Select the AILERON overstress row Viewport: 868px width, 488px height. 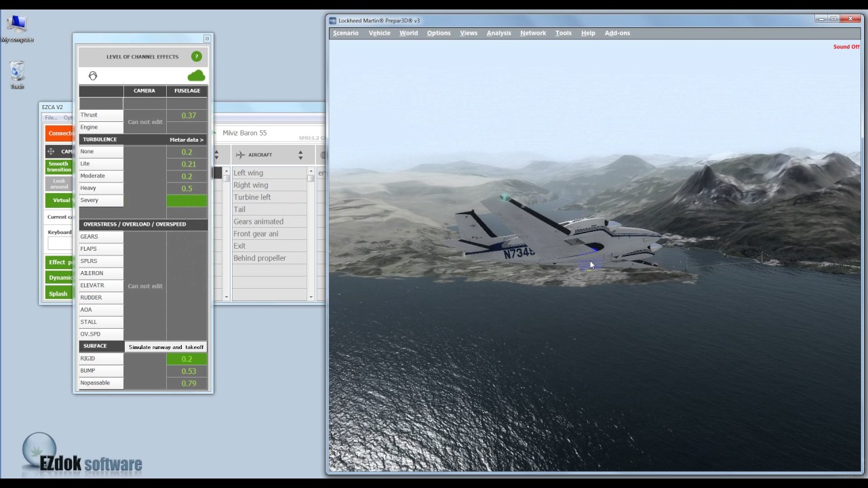[101, 274]
